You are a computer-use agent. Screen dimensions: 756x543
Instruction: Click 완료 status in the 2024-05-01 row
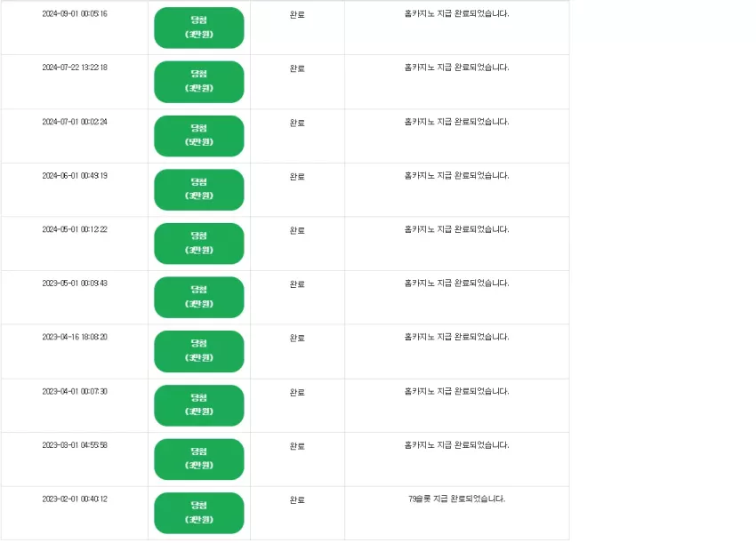[297, 231]
